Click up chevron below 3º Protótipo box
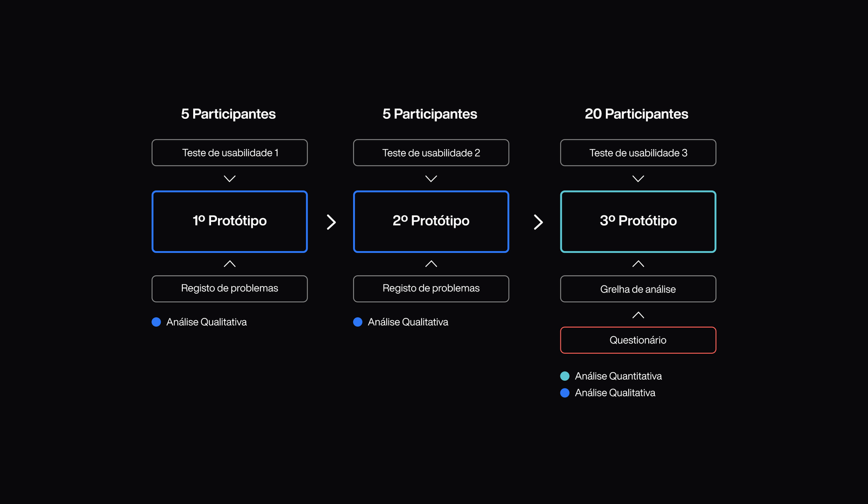Image resolution: width=868 pixels, height=504 pixels. point(638,264)
